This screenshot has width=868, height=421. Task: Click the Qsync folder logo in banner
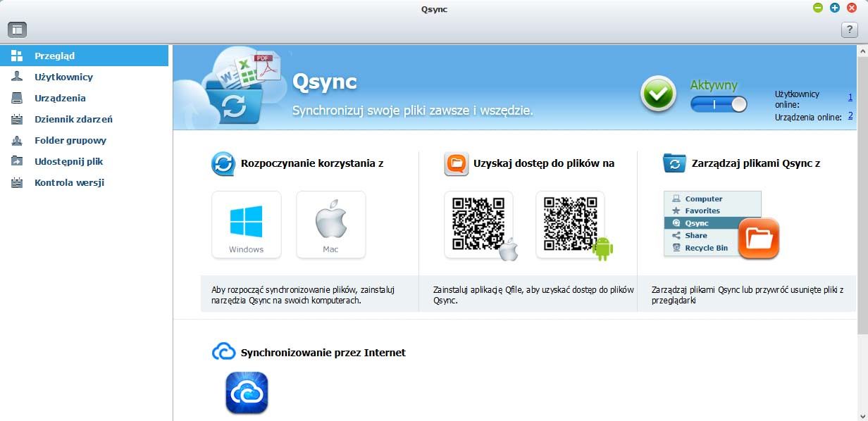click(x=233, y=101)
